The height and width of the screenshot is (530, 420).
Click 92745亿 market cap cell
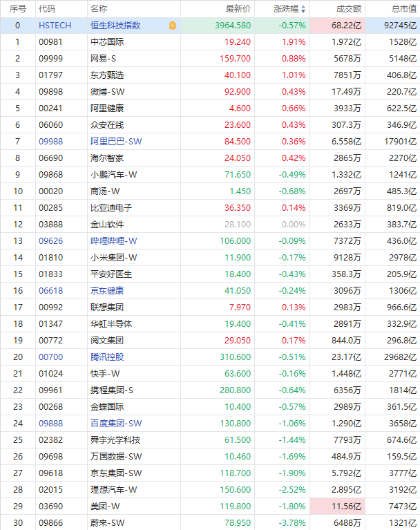click(392, 26)
